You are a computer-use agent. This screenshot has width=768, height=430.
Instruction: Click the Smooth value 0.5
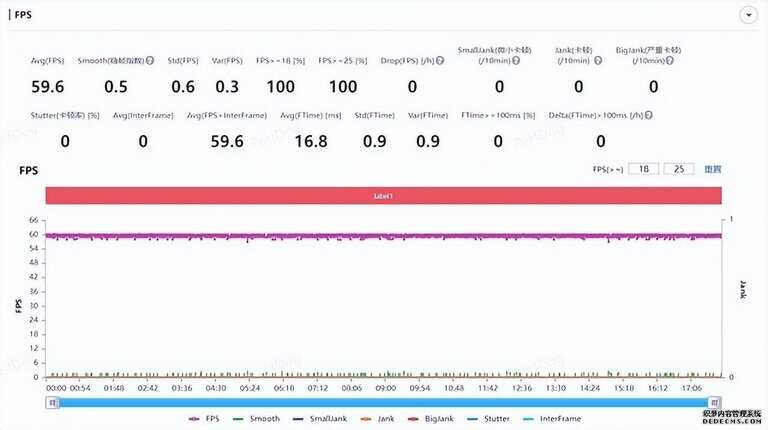point(116,87)
